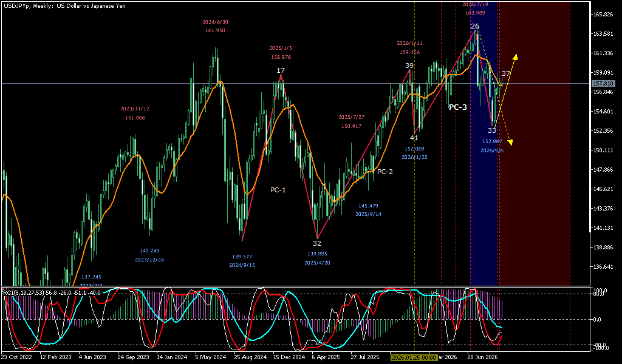Select the 2025/7/27 date label
The width and height of the screenshot is (622, 364).
[352, 117]
